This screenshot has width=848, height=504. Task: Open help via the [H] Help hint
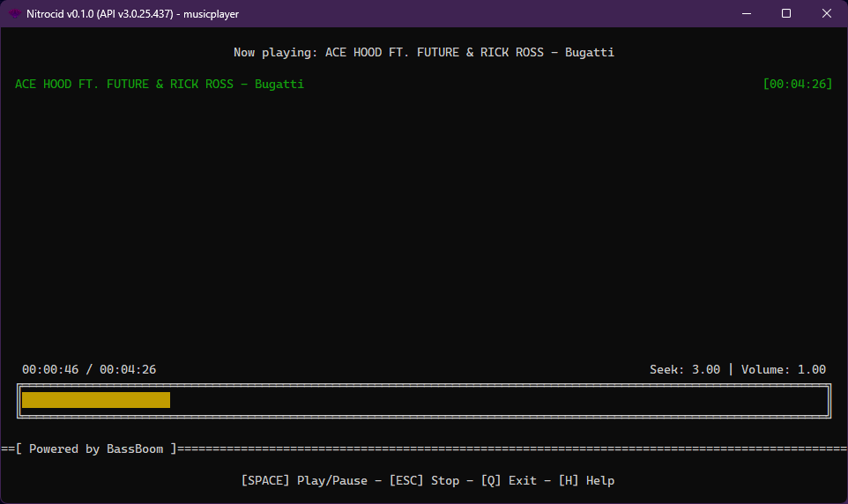coord(586,481)
